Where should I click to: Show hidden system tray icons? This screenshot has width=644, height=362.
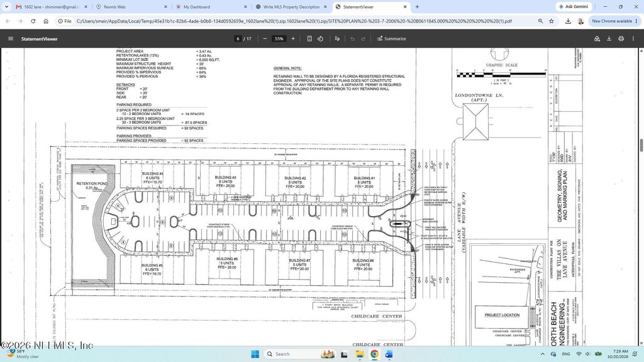(543, 354)
